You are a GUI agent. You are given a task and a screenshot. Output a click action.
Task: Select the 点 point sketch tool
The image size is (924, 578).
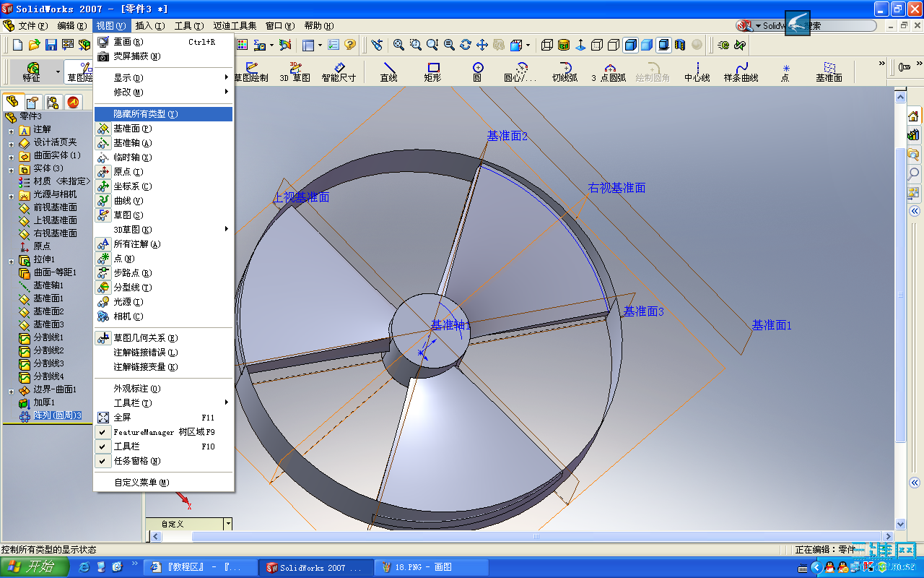tap(785, 72)
